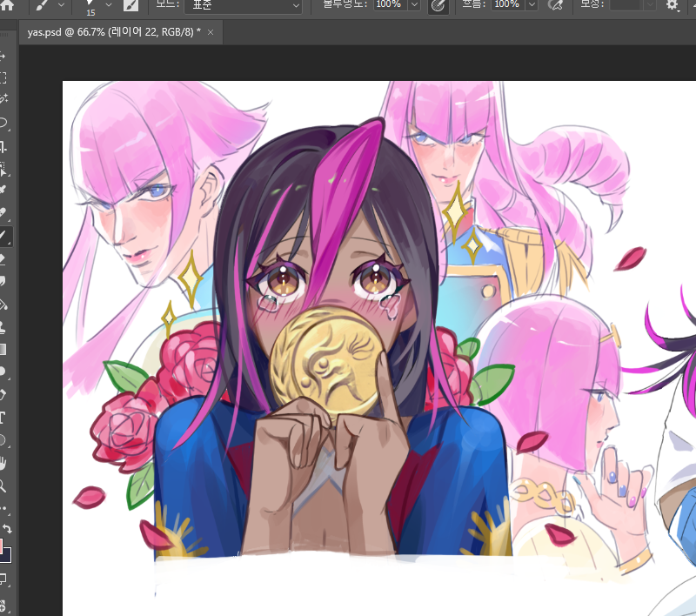The image size is (696, 616).
Task: Select the Clone Stamp tool
Action: pyautogui.click(x=3, y=327)
